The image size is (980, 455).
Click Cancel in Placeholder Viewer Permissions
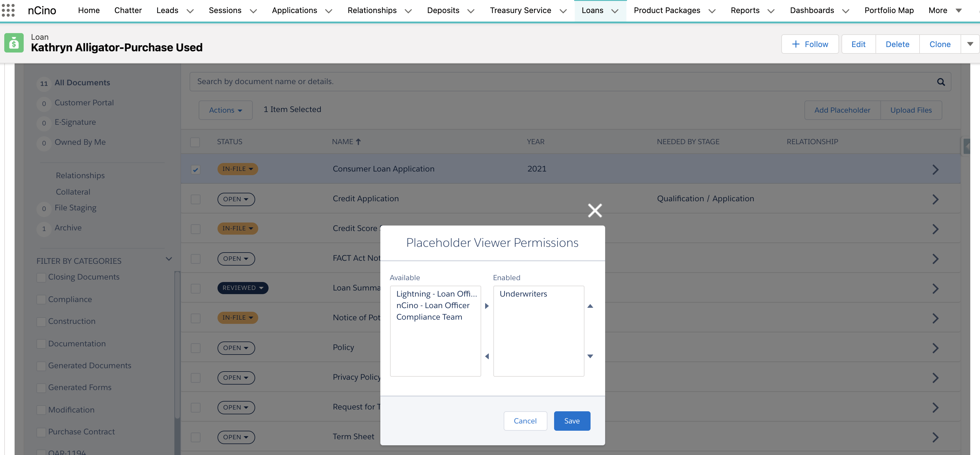(x=525, y=421)
